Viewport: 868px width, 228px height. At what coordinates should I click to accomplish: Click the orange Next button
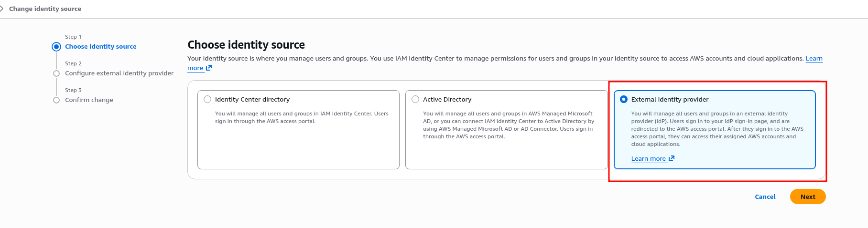click(x=807, y=197)
